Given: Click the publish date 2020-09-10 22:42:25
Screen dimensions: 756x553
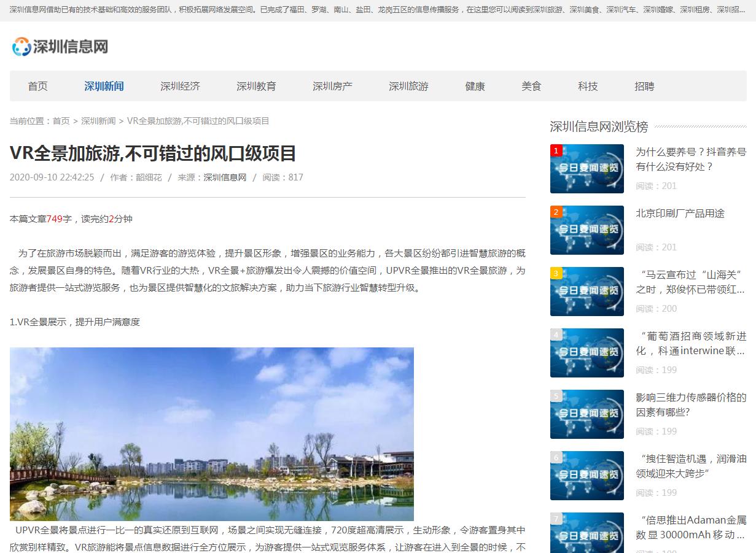Looking at the screenshot, I should point(52,177).
